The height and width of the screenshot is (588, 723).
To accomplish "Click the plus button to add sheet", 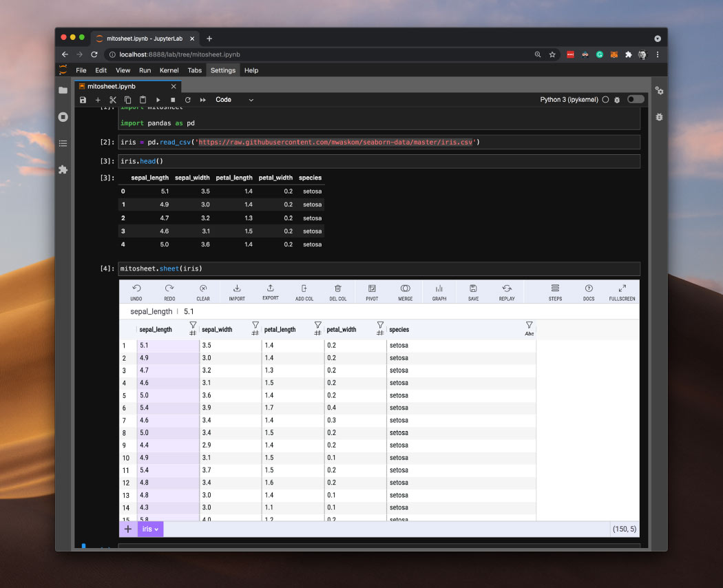I will click(x=128, y=529).
